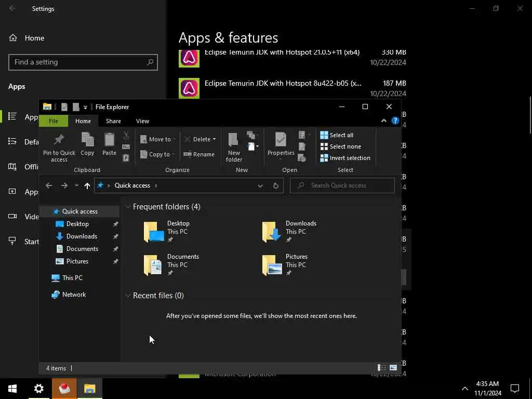The width and height of the screenshot is (532, 399).
Task: Collapse the Recent files group
Action: 128,296
